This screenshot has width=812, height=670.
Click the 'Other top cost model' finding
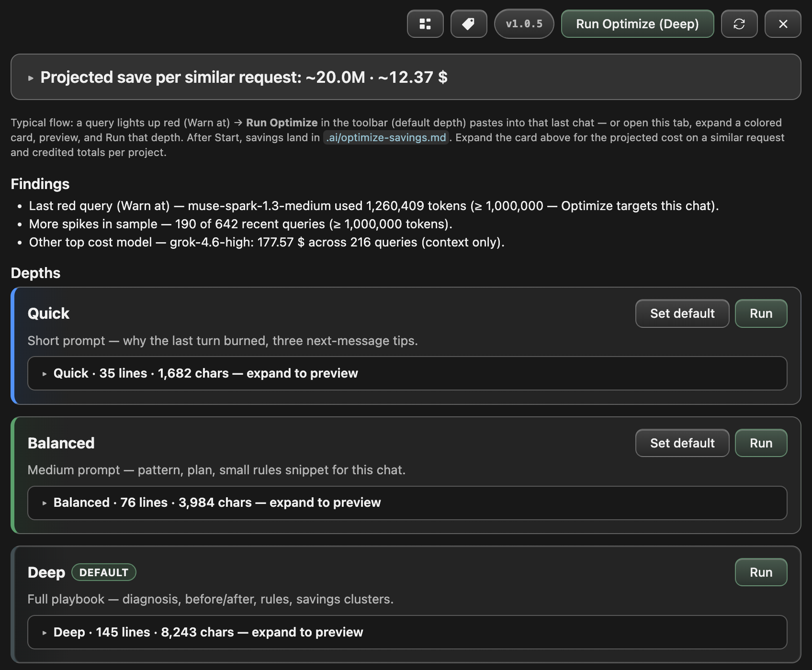coord(267,242)
